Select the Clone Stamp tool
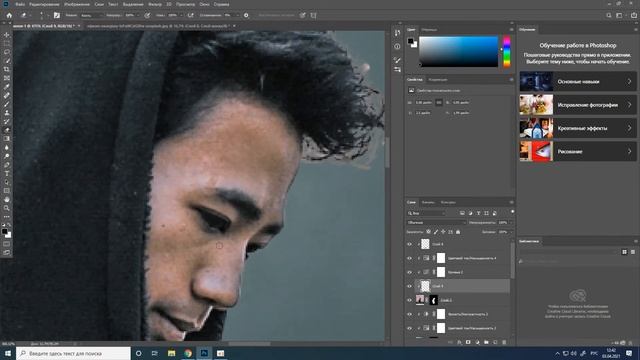The image size is (640, 360). tap(7, 113)
